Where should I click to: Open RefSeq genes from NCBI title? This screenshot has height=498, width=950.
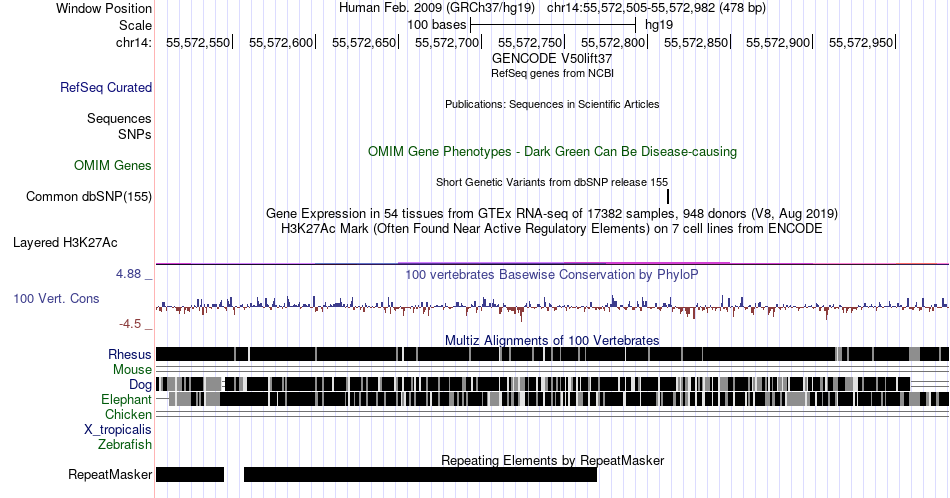(x=552, y=73)
